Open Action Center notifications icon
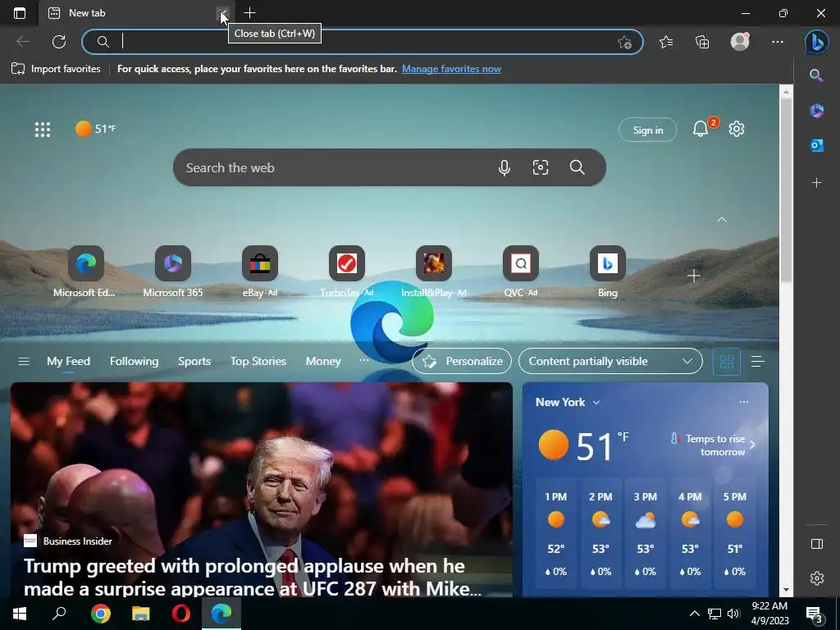This screenshot has width=840, height=630. pos(815,614)
